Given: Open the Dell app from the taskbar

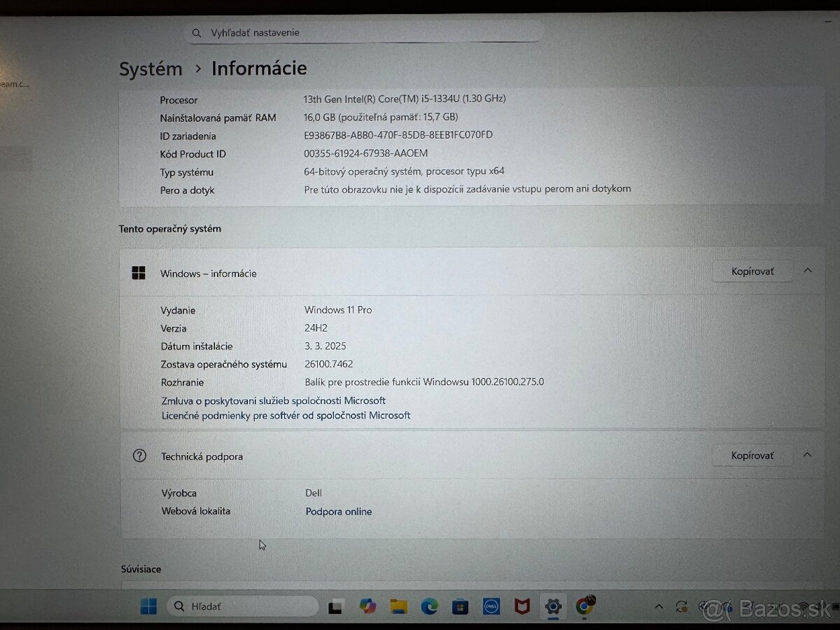Looking at the screenshot, I should [x=490, y=606].
